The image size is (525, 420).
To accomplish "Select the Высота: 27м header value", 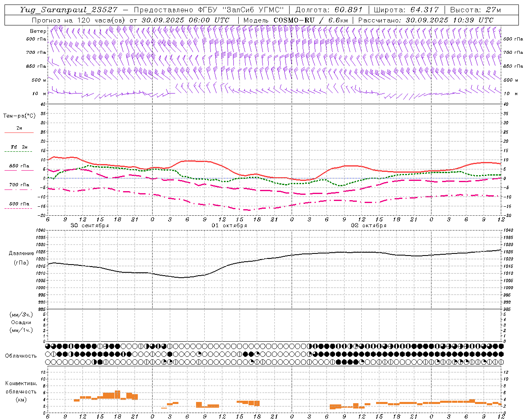I will coord(475,10).
